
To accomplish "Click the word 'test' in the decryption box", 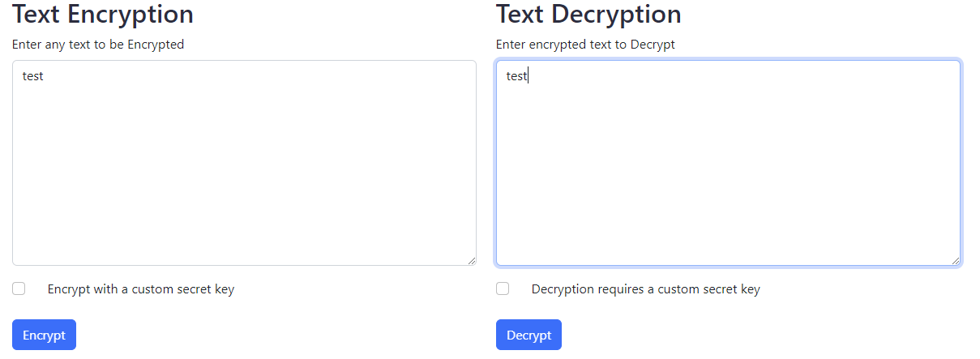I will 516,76.
